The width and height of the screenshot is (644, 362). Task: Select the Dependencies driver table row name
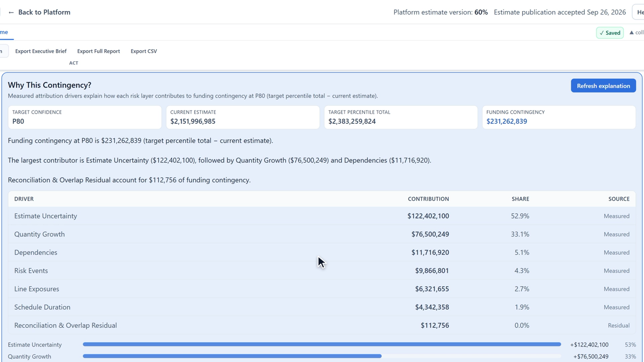[x=36, y=252]
